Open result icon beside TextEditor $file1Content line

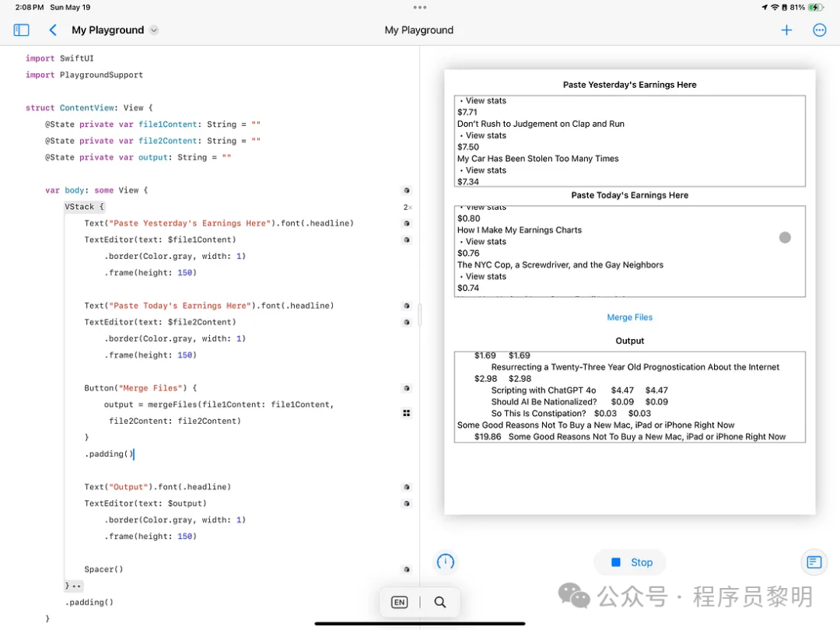click(407, 240)
